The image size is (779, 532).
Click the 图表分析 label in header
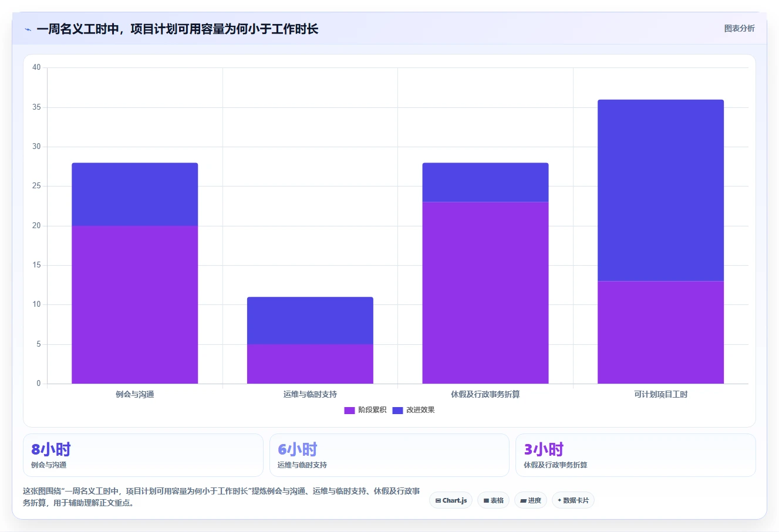click(x=739, y=28)
